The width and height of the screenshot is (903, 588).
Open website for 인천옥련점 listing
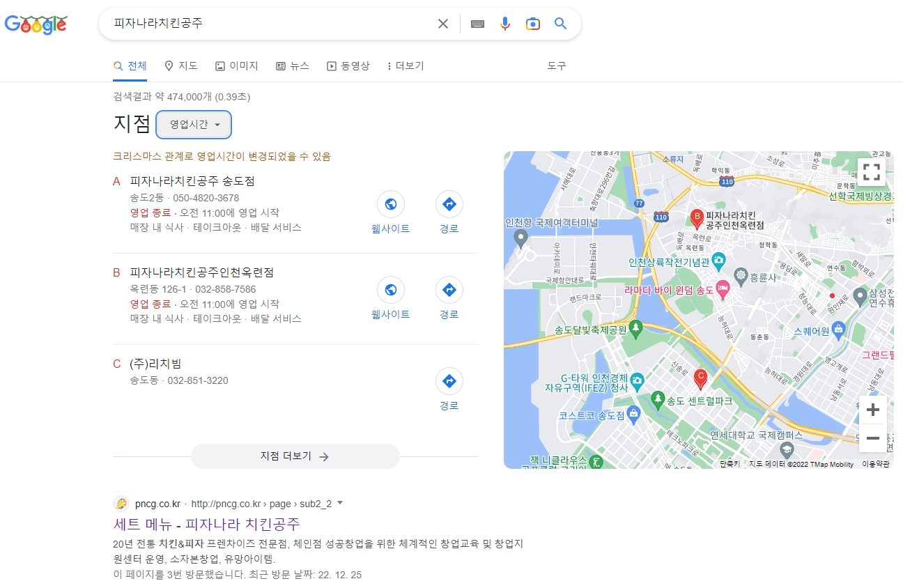click(391, 299)
